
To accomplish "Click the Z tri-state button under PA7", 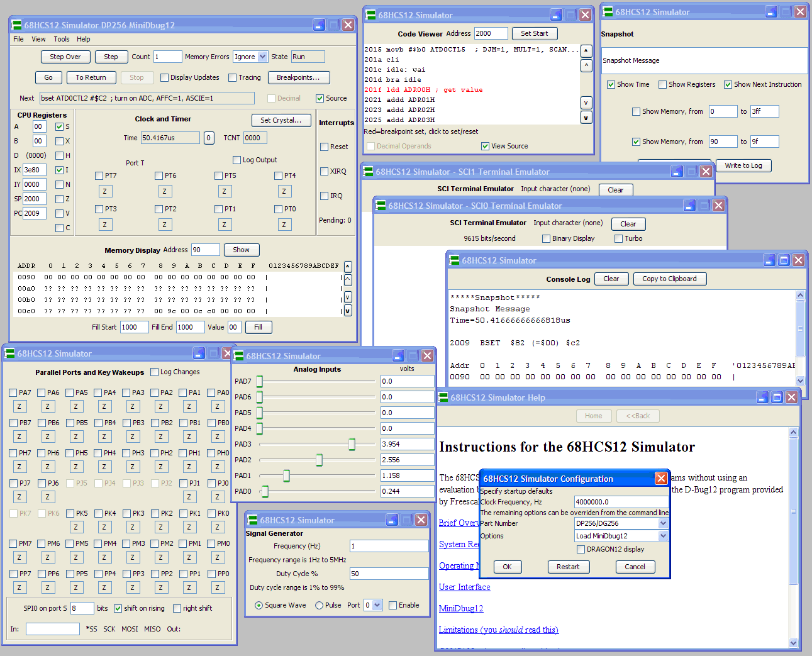I will pyautogui.click(x=19, y=406).
